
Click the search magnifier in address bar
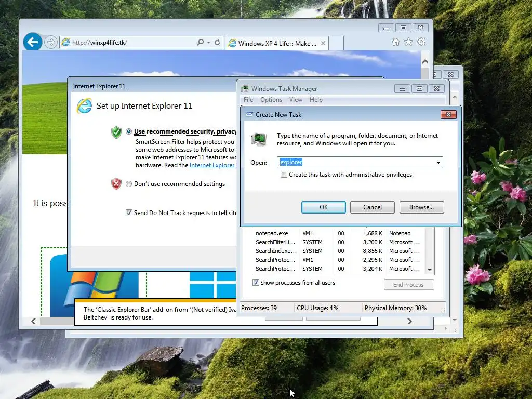201,42
